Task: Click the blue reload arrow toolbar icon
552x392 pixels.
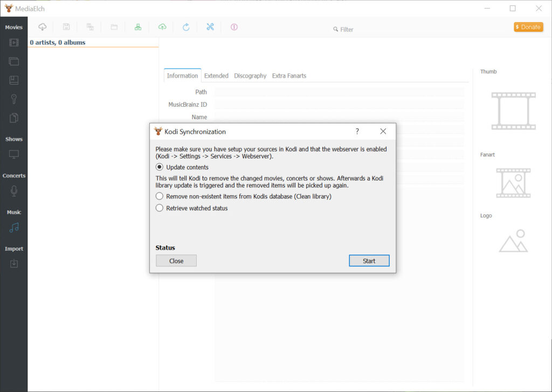Action: [186, 27]
